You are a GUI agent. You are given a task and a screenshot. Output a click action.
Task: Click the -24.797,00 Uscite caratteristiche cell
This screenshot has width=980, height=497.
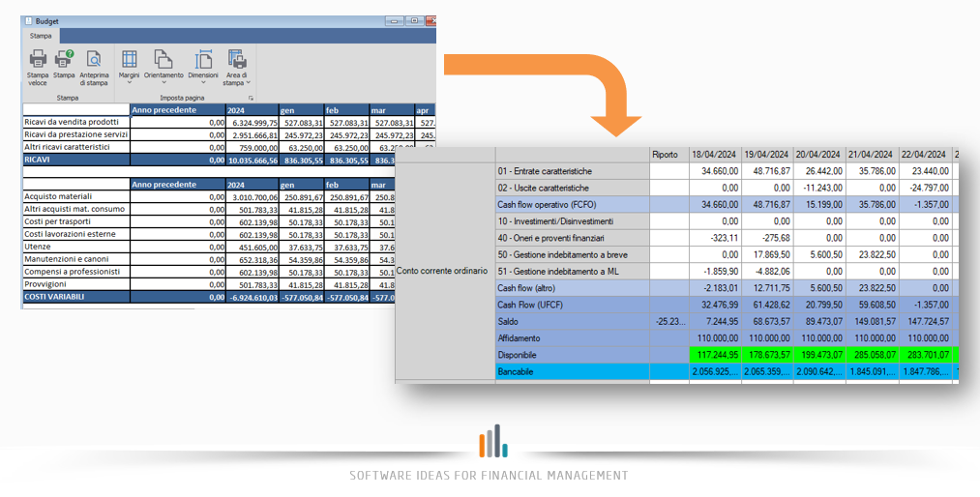point(925,188)
